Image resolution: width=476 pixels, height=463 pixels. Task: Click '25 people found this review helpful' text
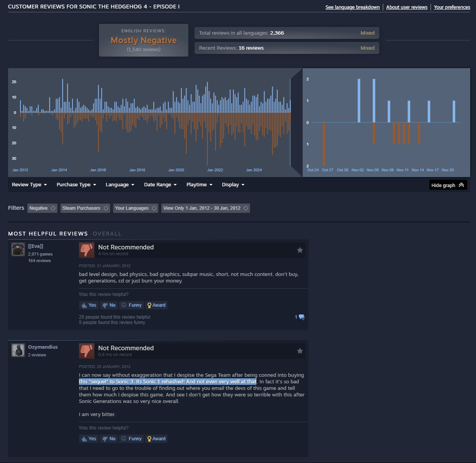point(114,317)
